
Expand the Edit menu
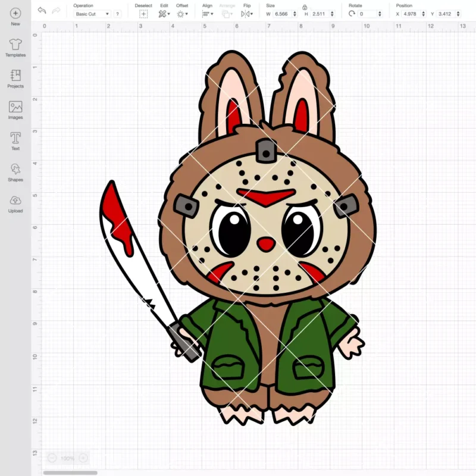[164, 14]
